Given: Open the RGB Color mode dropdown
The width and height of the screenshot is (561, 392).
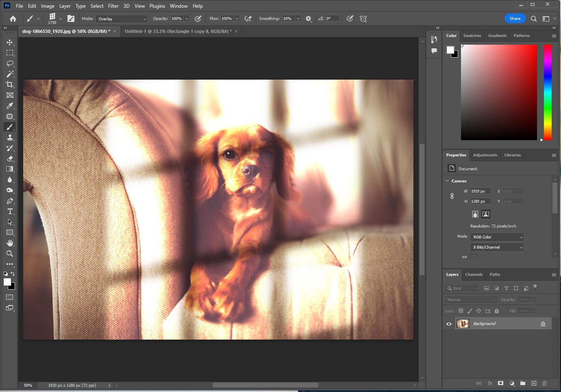Looking at the screenshot, I should (497, 237).
